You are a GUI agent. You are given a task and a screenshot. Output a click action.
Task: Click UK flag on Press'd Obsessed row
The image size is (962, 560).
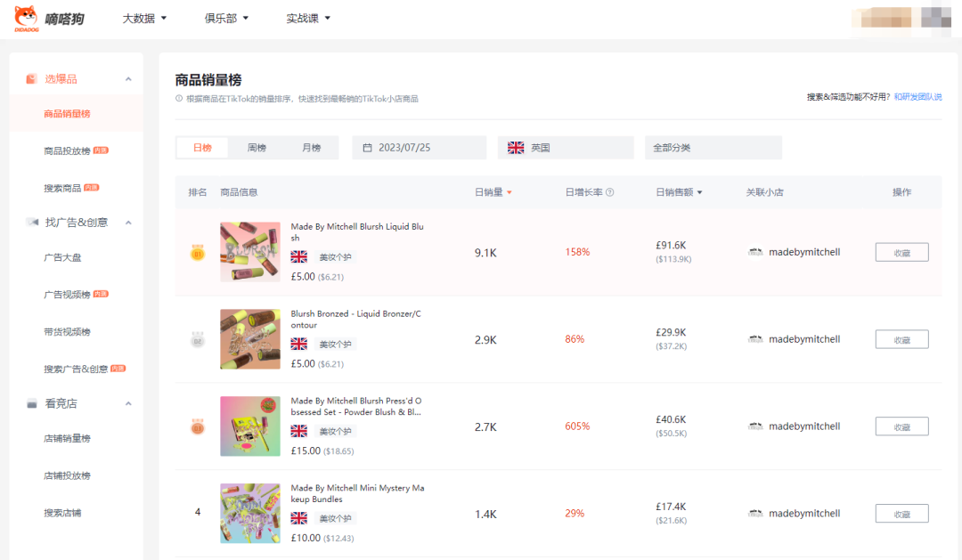(298, 431)
